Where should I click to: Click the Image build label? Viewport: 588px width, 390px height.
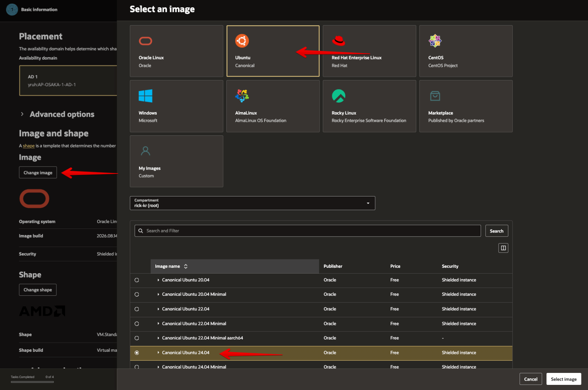point(31,236)
